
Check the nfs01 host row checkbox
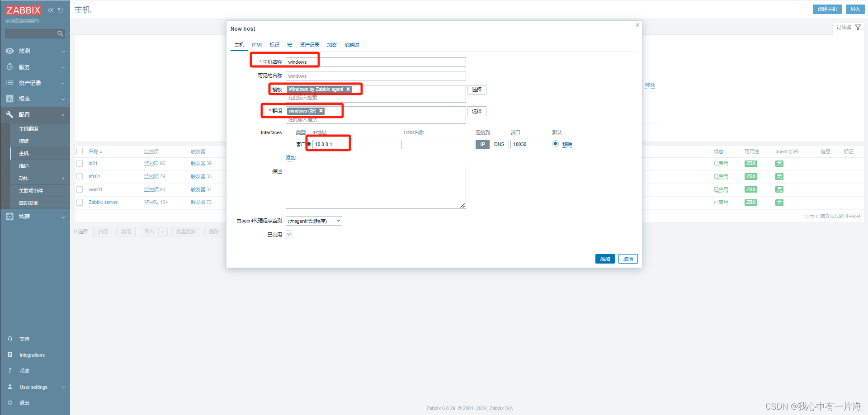[x=80, y=176]
